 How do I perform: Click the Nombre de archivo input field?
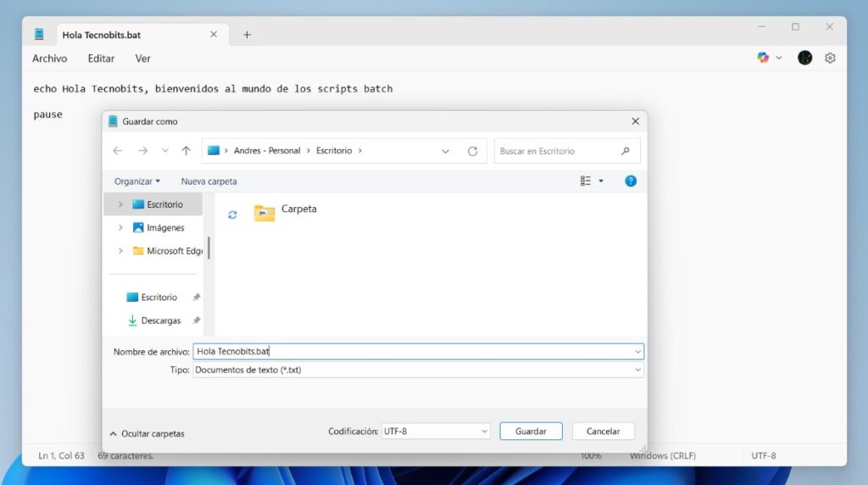tap(411, 351)
